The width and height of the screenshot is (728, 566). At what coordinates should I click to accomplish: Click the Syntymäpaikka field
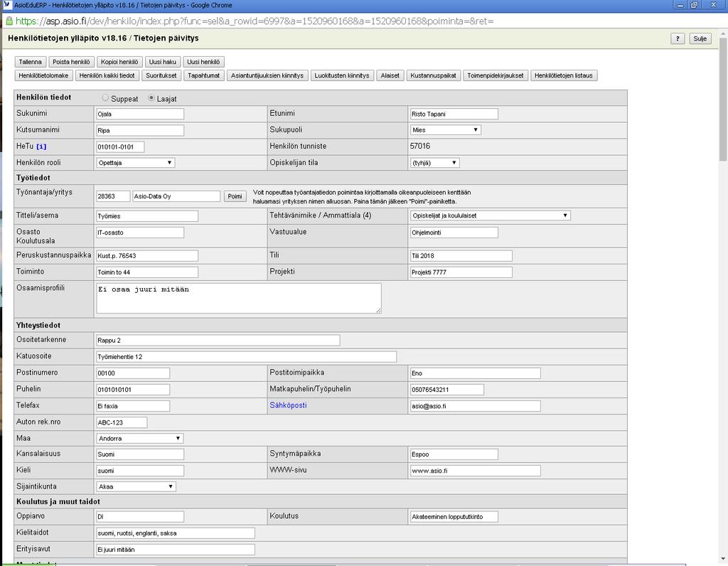454,454
